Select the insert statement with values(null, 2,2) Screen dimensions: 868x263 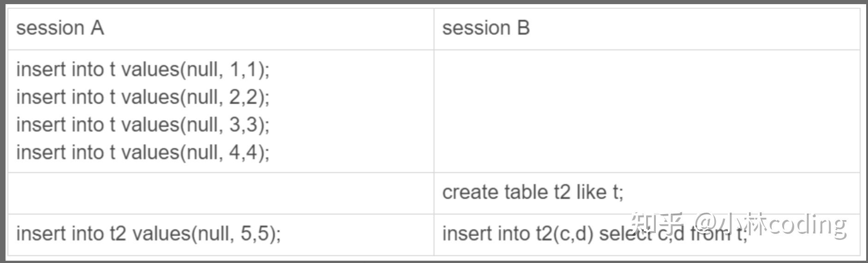pos(143,97)
